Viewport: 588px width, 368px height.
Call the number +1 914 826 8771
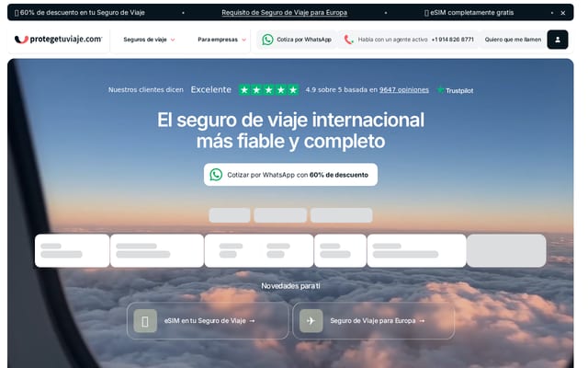point(453,40)
